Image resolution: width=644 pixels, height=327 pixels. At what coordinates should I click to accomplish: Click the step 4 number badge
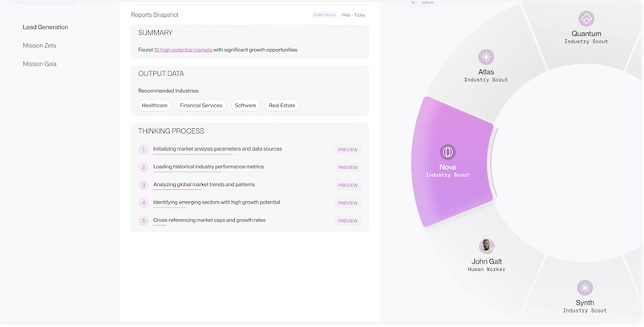click(x=144, y=203)
